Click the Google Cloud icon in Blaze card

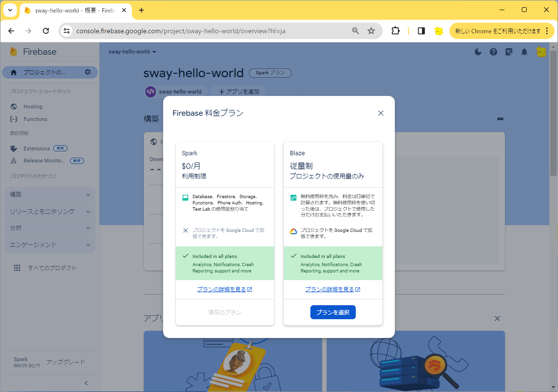tap(293, 231)
